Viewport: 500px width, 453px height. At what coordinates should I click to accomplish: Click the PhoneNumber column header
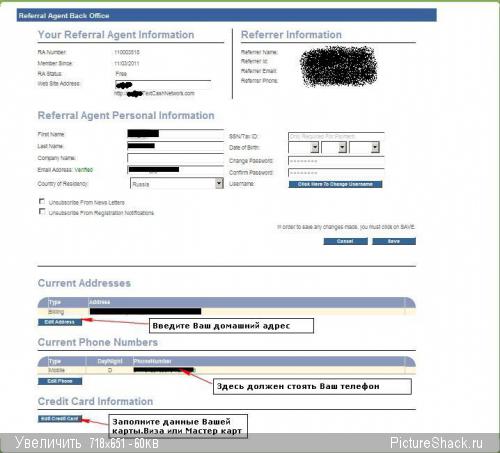tap(152, 361)
